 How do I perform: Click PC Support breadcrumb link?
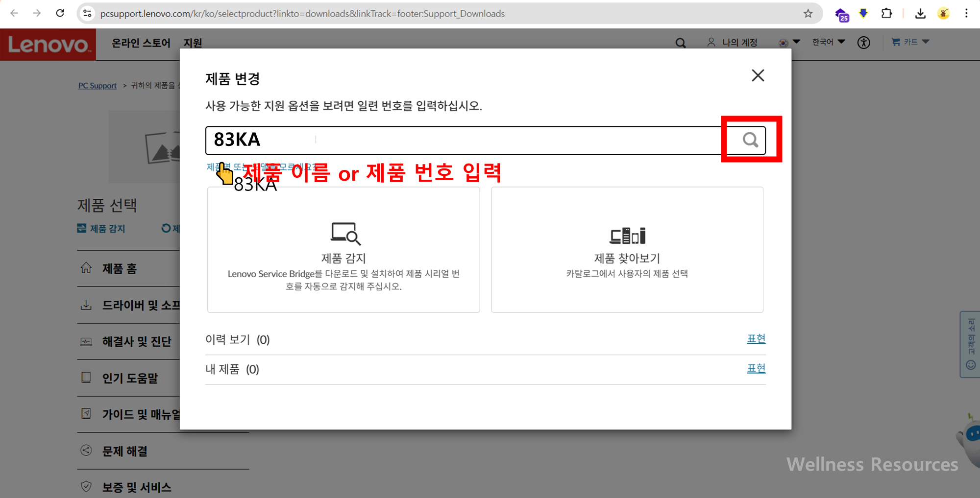(x=98, y=86)
